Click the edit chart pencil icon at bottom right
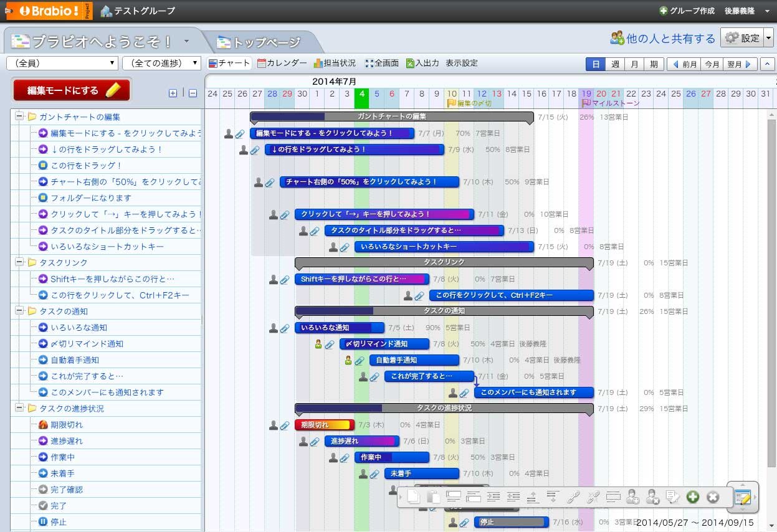777x532 pixels. point(742,497)
